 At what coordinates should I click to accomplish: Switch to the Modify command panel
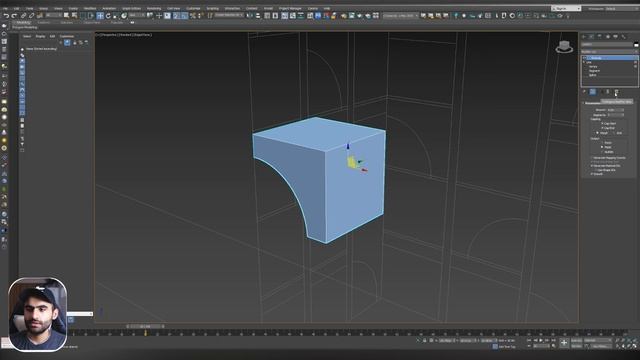point(592,37)
